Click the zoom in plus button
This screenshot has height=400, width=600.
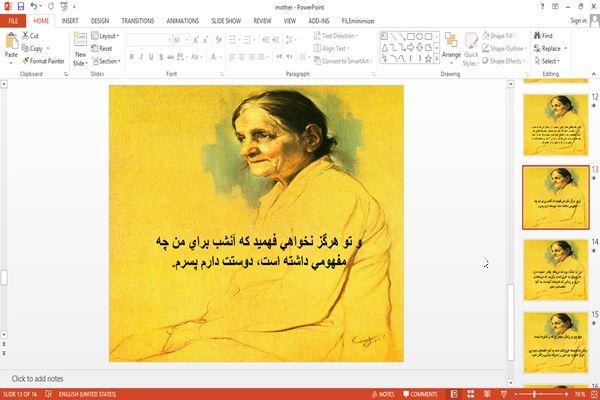coord(566,394)
